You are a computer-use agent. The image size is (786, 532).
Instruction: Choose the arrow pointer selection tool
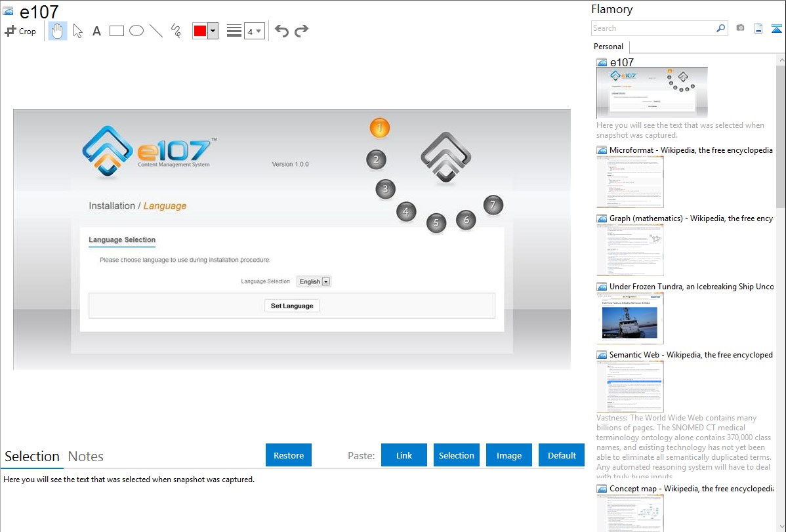click(x=77, y=31)
